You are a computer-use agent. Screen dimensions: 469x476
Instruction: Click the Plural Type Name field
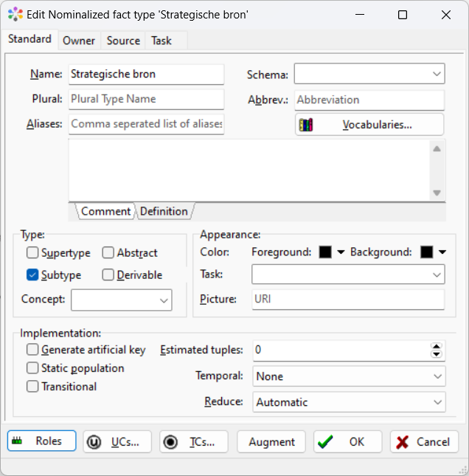[x=146, y=99]
